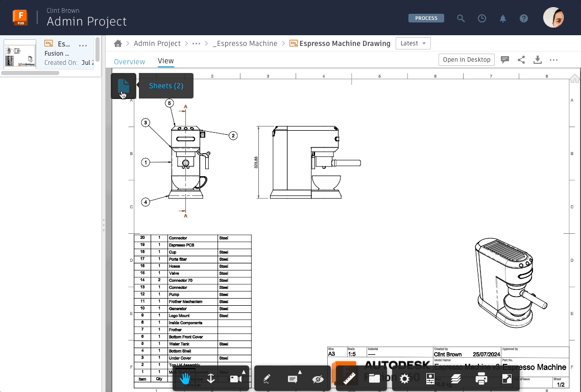Click the Open in Desktop button
This screenshot has height=392, width=581.
point(466,60)
